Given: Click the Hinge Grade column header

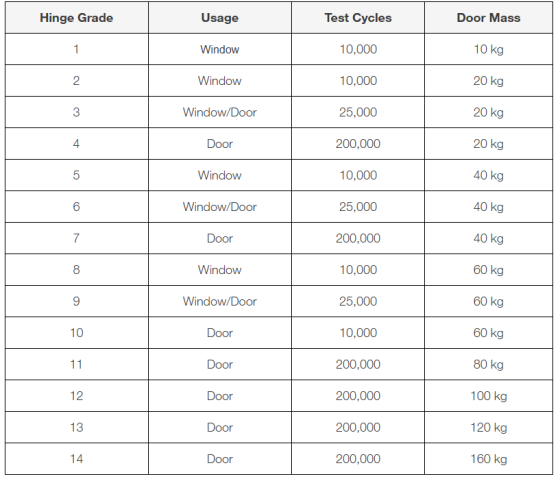Looking at the screenshot, I should click(76, 18).
